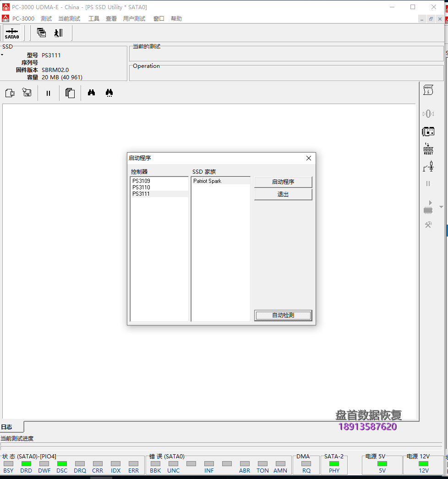Open the info scroll icon in right sidebar
The image size is (448, 479).
pos(428,90)
